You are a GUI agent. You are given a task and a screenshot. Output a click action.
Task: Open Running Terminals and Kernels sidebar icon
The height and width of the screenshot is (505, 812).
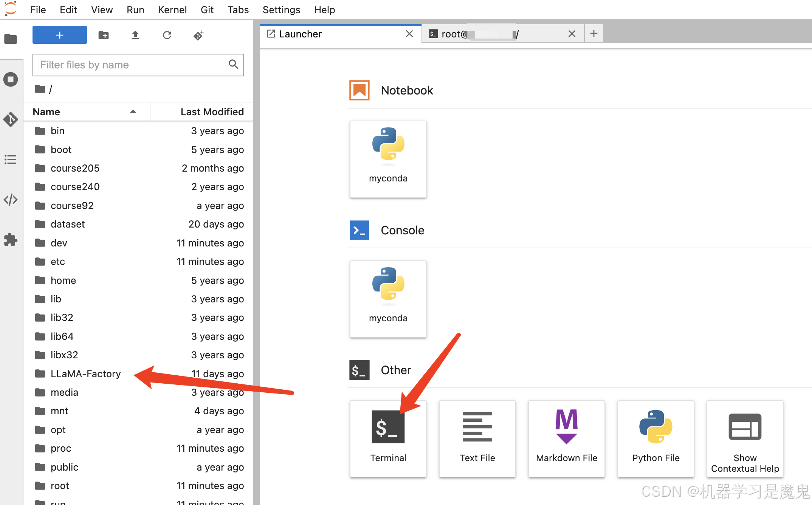point(11,79)
